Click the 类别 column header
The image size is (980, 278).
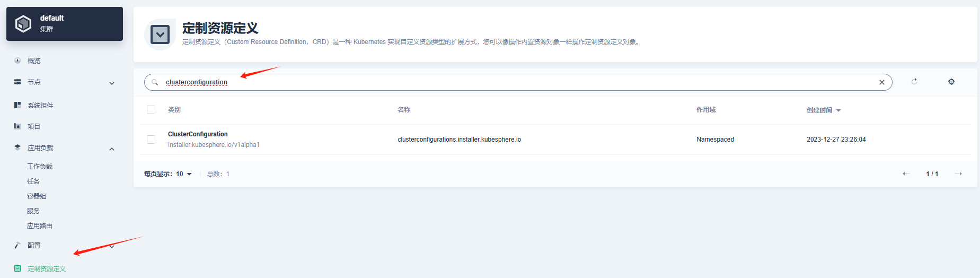(x=174, y=110)
